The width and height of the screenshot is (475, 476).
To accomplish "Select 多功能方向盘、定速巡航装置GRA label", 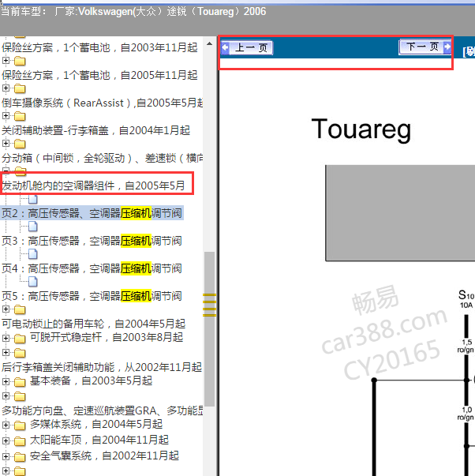I will pyautogui.click(x=103, y=410).
